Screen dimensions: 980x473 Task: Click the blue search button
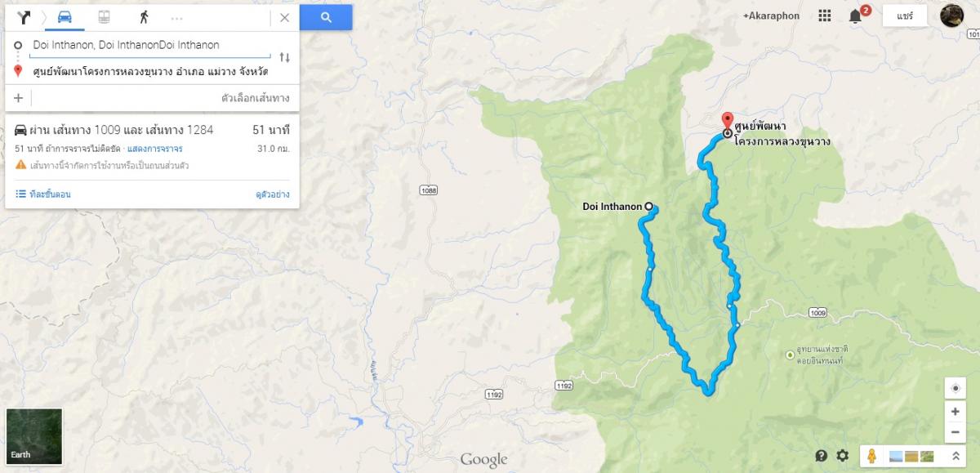click(326, 17)
